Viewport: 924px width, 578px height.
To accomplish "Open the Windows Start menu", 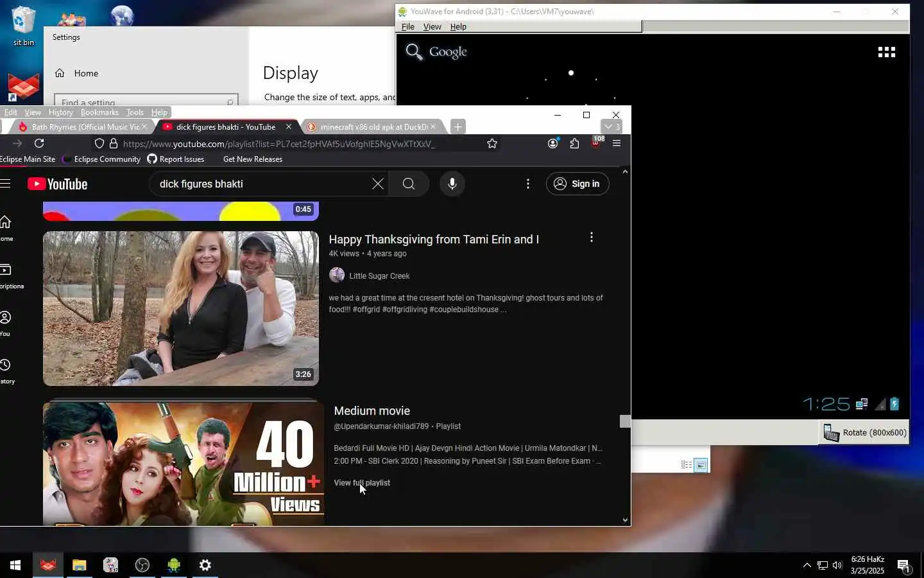I will tap(15, 565).
